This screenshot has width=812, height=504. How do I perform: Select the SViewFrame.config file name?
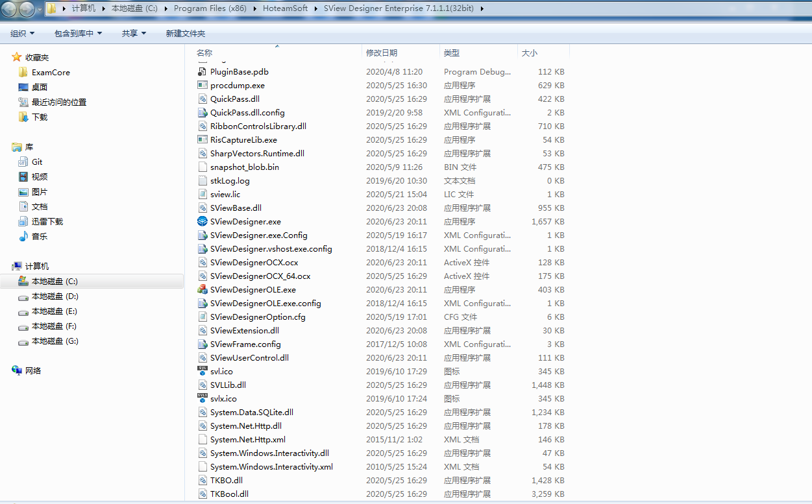pyautogui.click(x=245, y=344)
